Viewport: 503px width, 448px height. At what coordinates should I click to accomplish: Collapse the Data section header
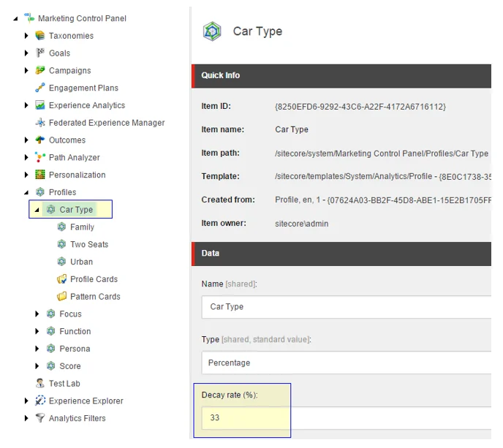[341, 254]
